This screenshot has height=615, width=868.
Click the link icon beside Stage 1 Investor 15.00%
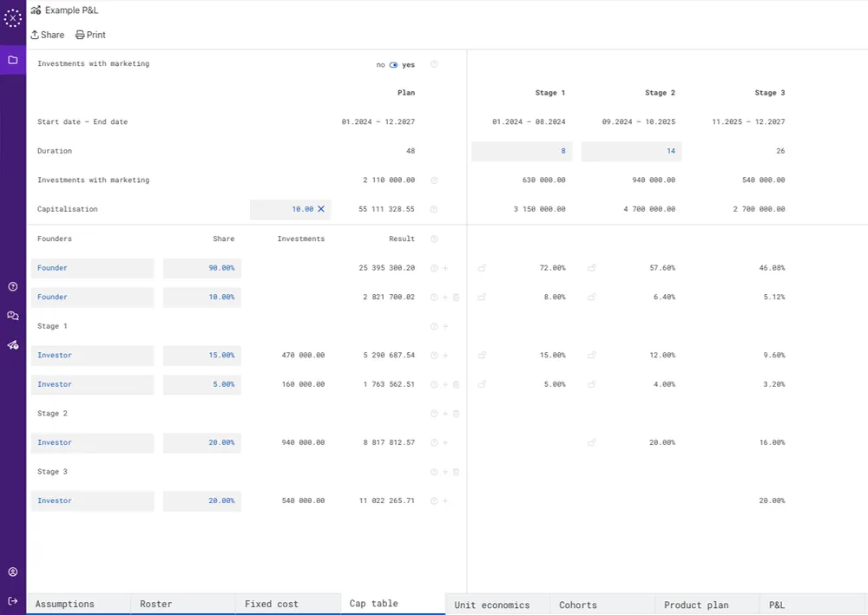(482, 355)
